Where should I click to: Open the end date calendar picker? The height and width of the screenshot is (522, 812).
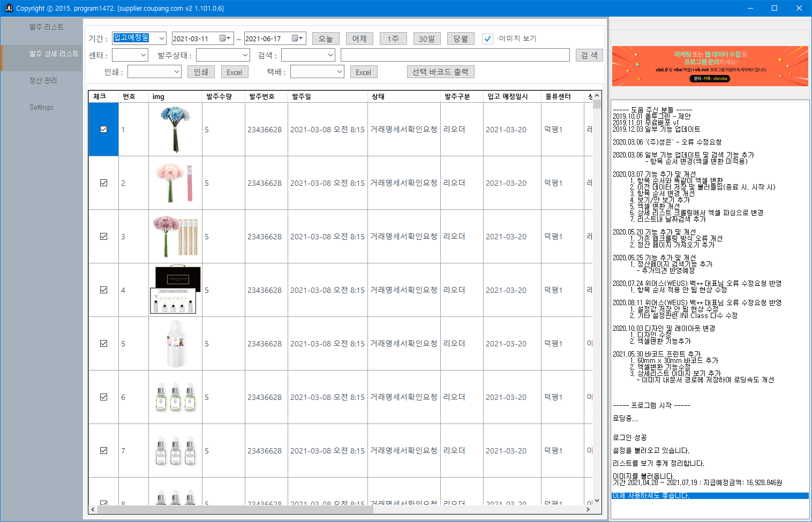click(x=298, y=38)
